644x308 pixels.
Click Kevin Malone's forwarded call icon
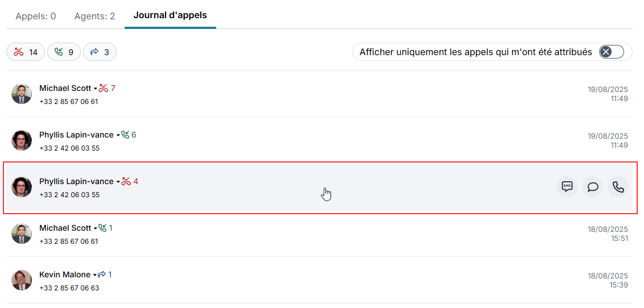point(102,274)
